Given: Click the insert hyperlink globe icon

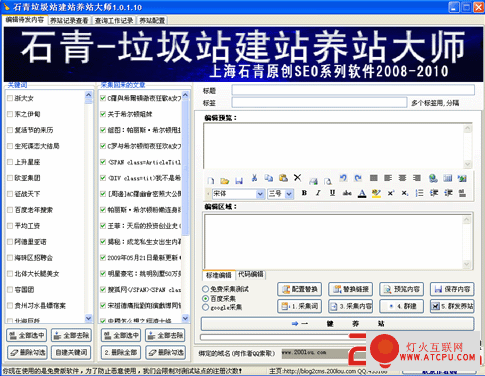Looking at the screenshot, I should click(x=433, y=179).
